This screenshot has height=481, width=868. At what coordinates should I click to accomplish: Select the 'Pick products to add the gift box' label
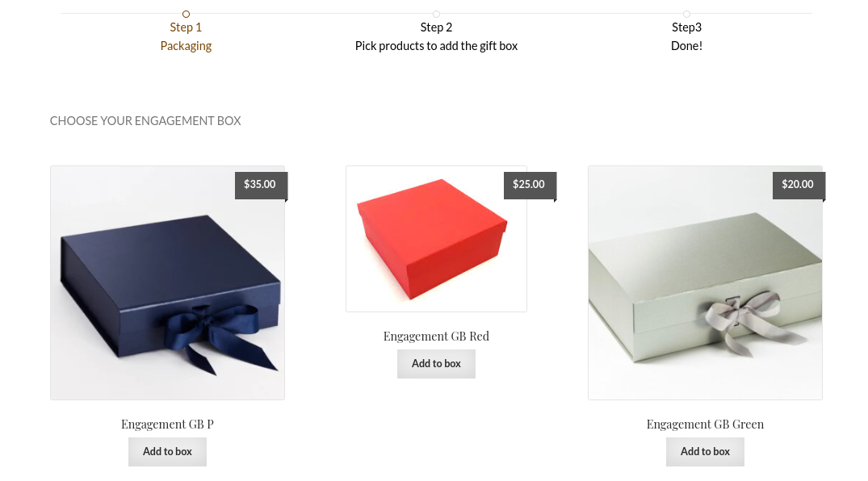[x=436, y=45]
